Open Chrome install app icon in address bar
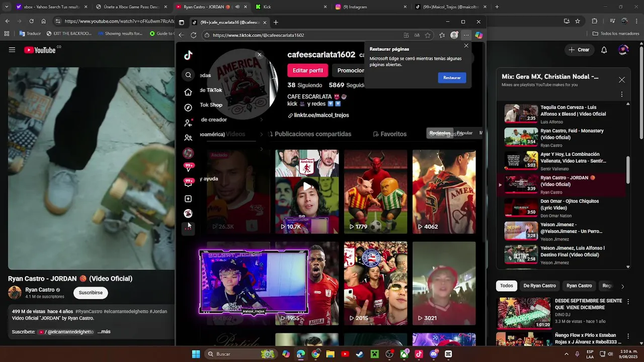 coord(567,21)
